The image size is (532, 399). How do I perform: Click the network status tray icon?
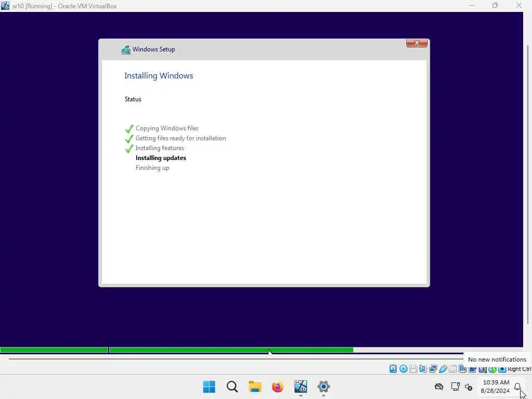click(455, 387)
